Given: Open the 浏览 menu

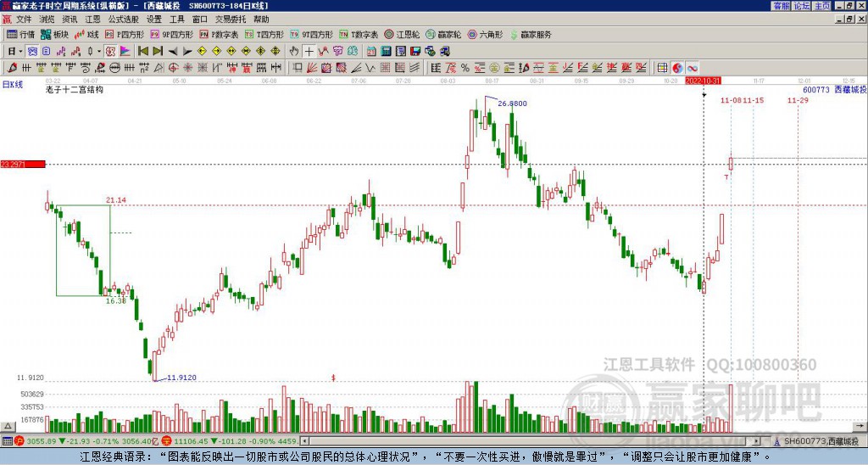Looking at the screenshot, I should click(x=47, y=20).
